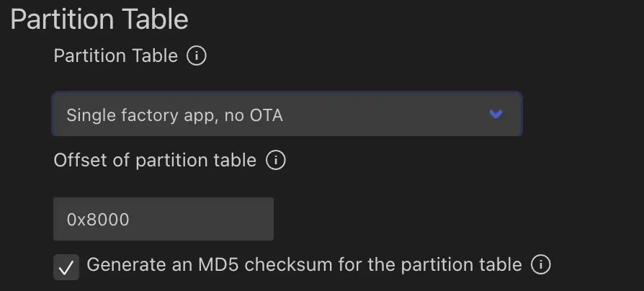This screenshot has height=291, width=644.
Task: Click the 0x8000 value text
Action: pyautogui.click(x=98, y=220)
